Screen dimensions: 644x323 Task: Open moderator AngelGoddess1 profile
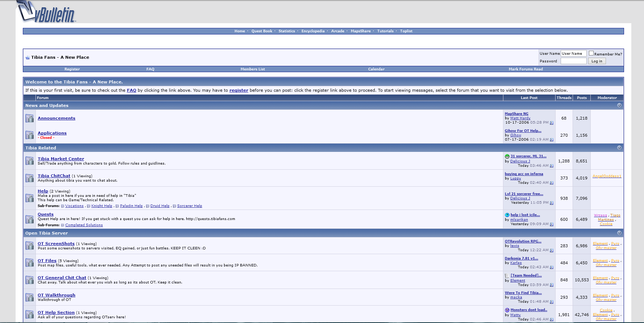(607, 176)
